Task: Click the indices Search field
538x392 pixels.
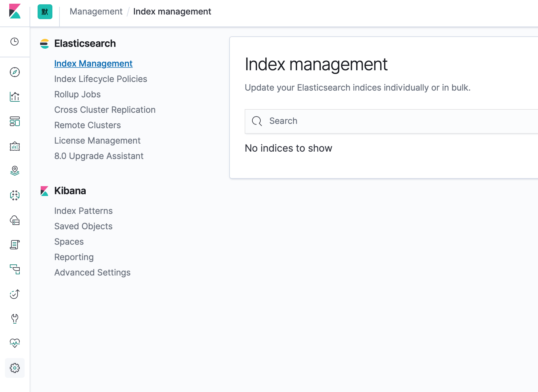Action: pos(391,121)
